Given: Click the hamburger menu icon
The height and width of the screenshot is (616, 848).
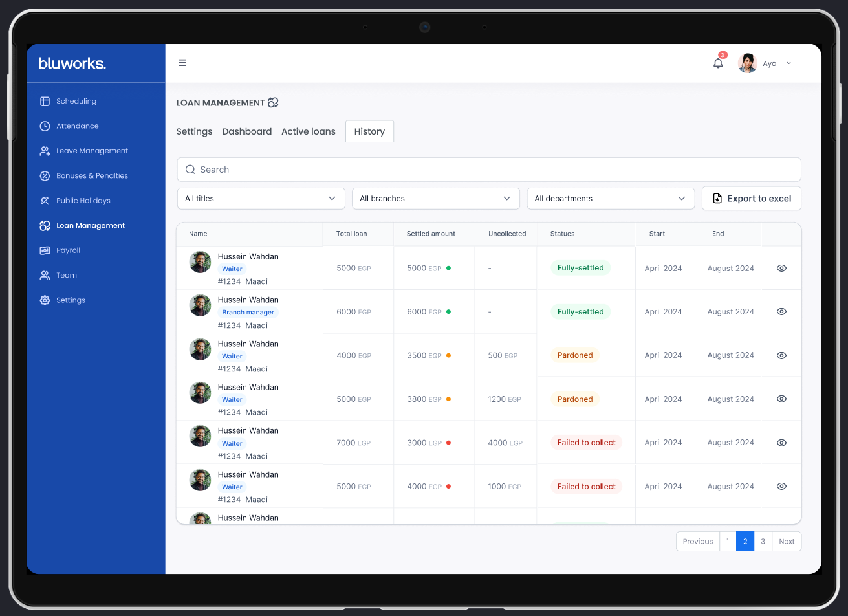Looking at the screenshot, I should (182, 63).
